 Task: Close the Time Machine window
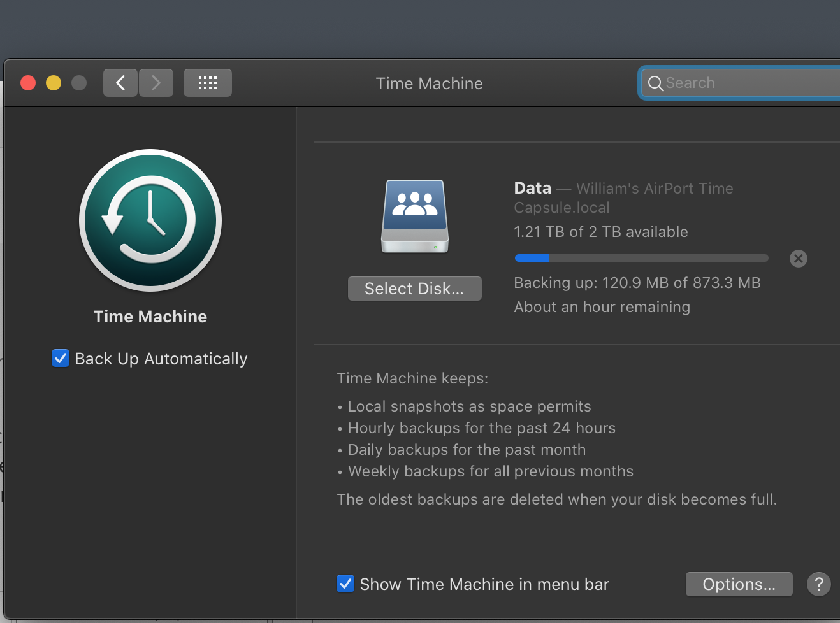pos(28,83)
